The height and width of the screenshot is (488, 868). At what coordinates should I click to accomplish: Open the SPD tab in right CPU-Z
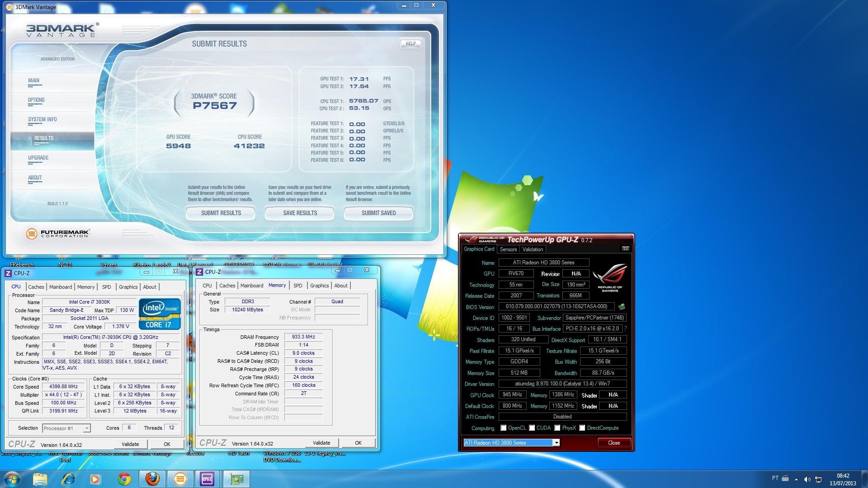click(298, 286)
